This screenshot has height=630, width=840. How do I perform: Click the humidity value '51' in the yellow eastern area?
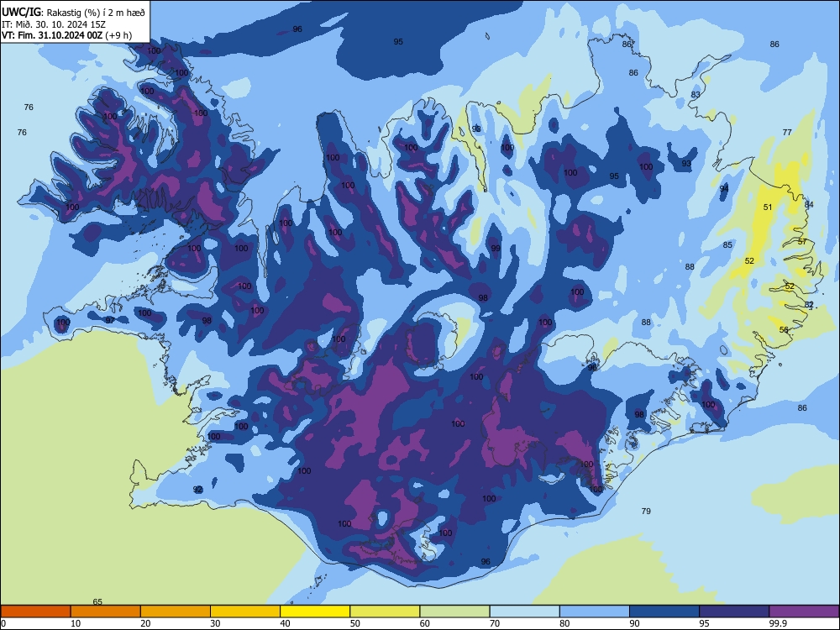(768, 207)
